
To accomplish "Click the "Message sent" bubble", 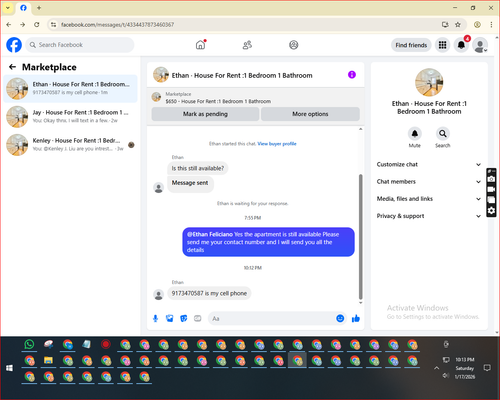I will point(190,183).
